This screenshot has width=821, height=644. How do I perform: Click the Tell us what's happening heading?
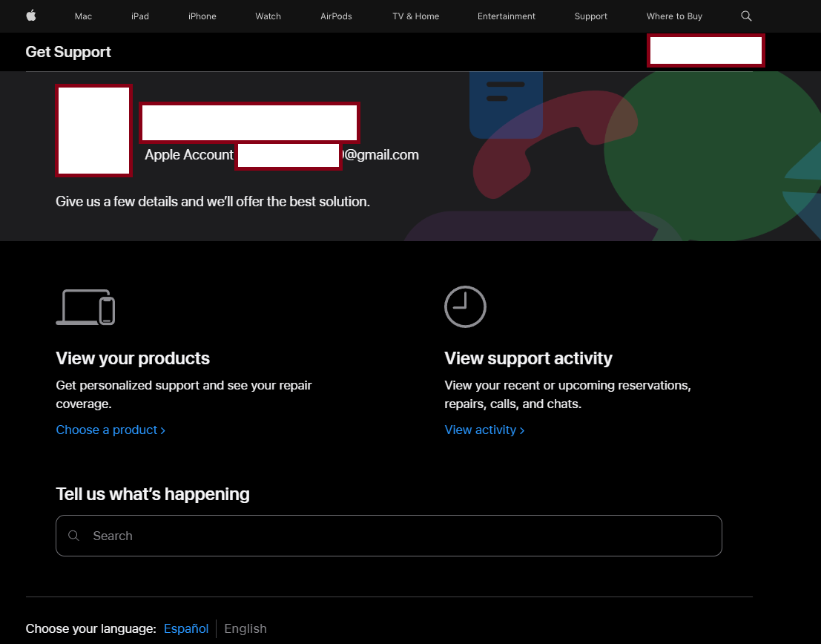pyautogui.click(x=152, y=493)
